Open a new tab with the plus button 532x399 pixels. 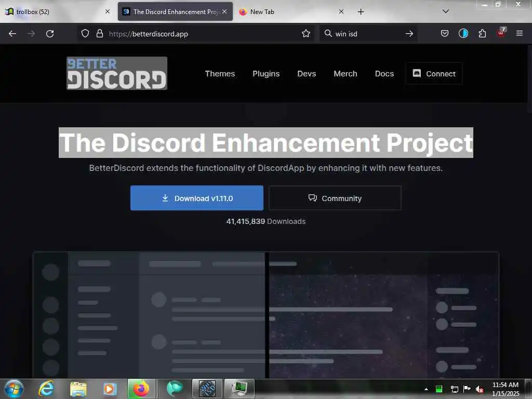pyautogui.click(x=361, y=12)
